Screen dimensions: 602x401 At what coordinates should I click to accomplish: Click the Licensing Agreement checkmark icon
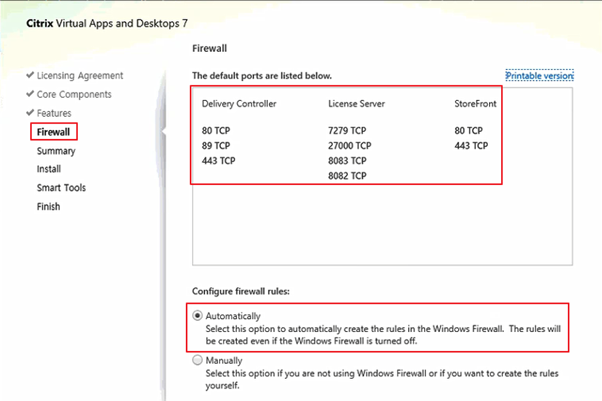[30, 75]
